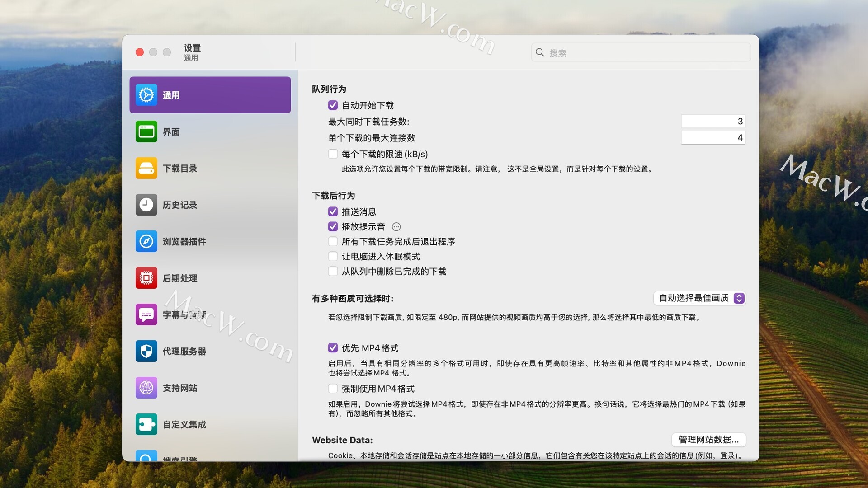Click the purple subtitles speech-bubble icon
This screenshot has height=488, width=868.
pos(146,314)
